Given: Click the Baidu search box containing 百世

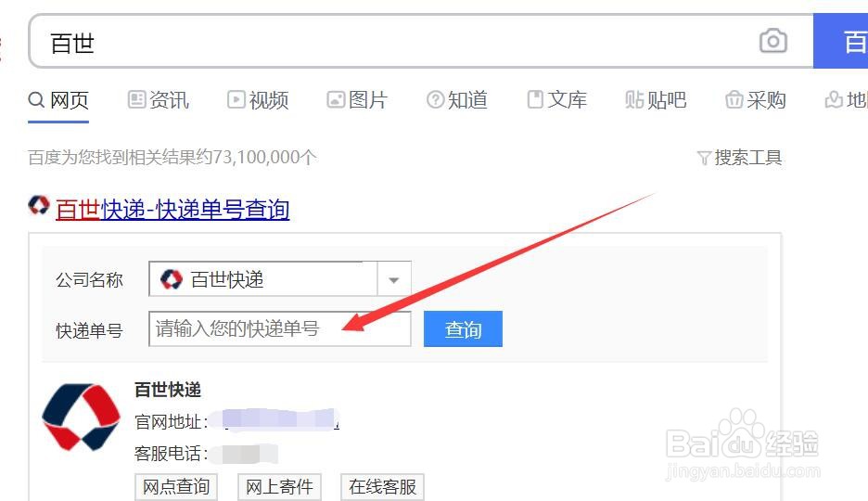Looking at the screenshot, I should click(421, 42).
